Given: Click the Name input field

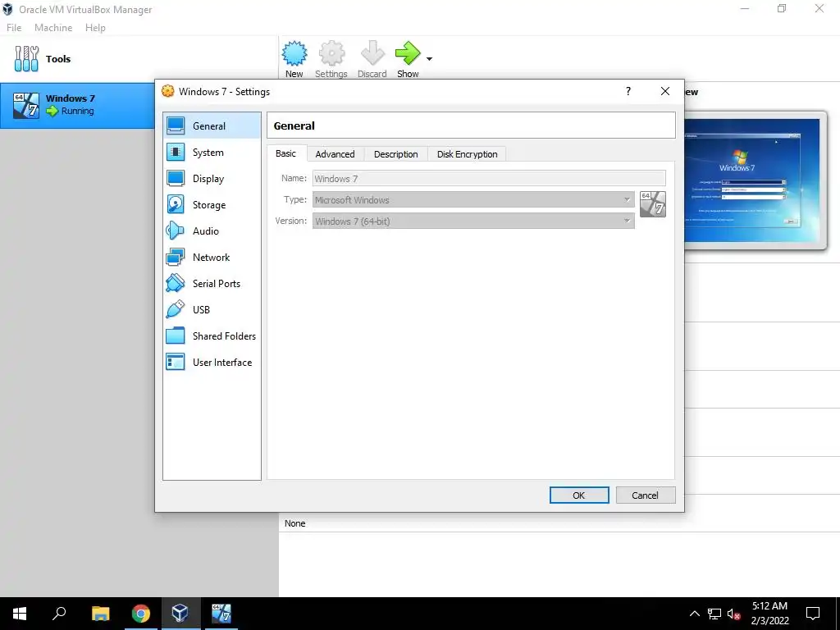Looking at the screenshot, I should pos(489,178).
